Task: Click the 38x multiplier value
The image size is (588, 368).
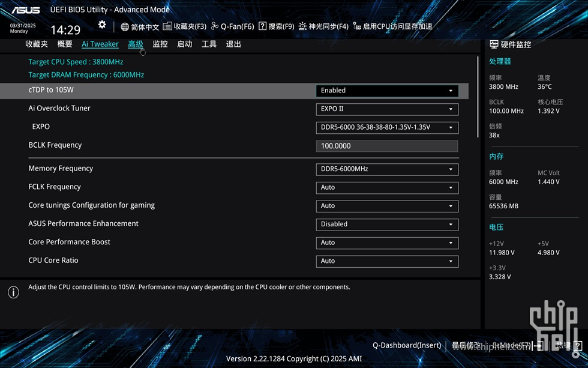Action: coord(494,135)
